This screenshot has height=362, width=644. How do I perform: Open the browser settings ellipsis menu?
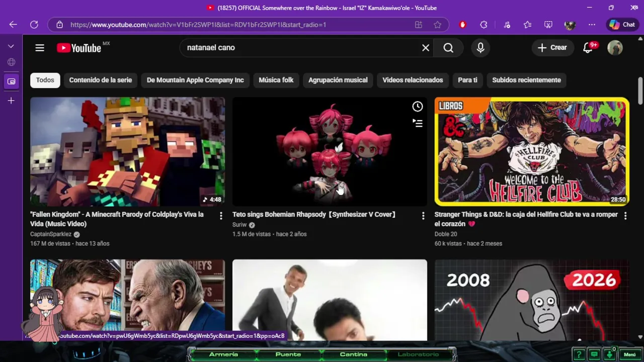coord(592,25)
